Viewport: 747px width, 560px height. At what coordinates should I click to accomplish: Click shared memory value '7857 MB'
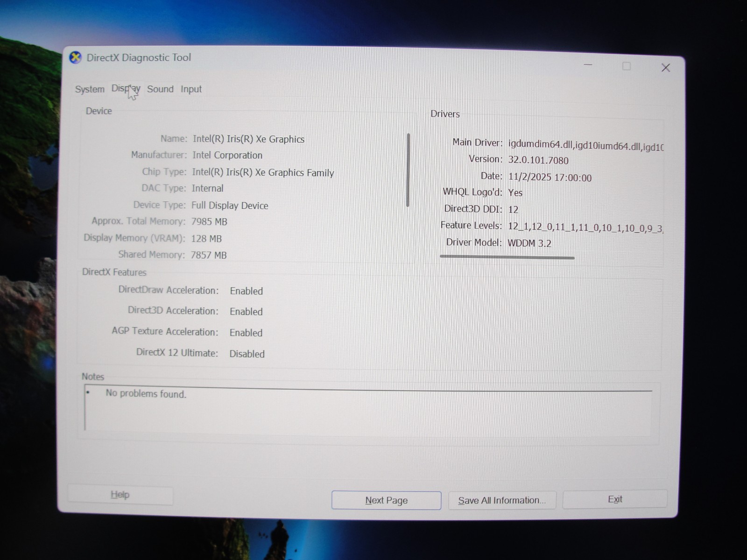tap(209, 255)
